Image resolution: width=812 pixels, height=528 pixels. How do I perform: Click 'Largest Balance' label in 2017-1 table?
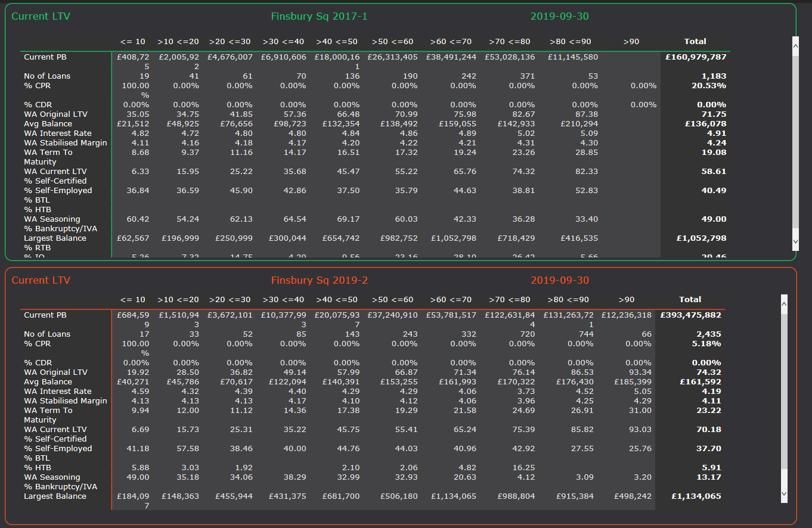click(55, 238)
